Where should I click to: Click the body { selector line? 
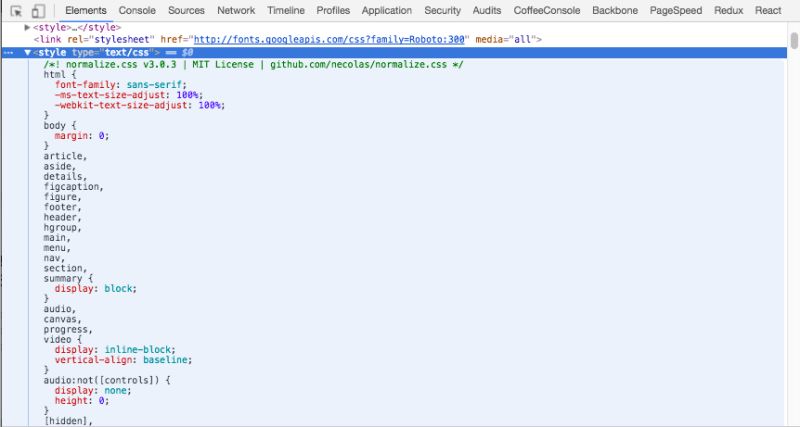tap(60, 125)
